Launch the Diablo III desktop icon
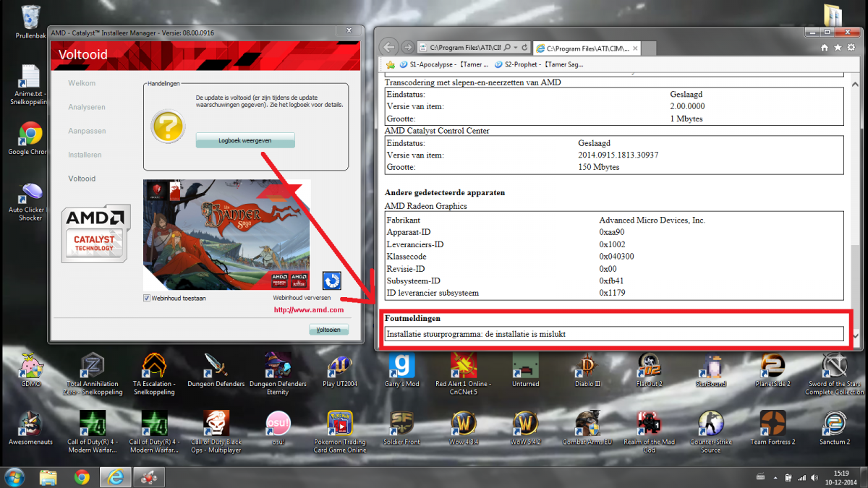868x488 pixels. (x=587, y=369)
